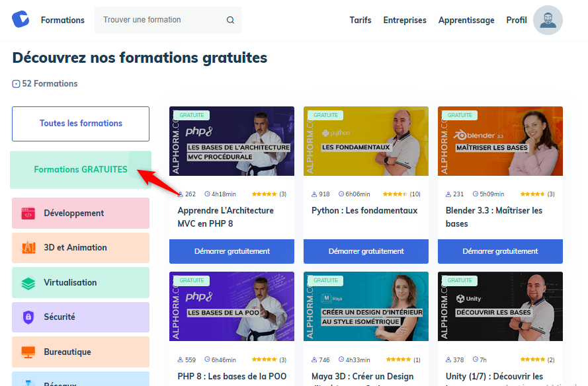The height and width of the screenshot is (386, 588).
Task: Click the icon beside 52 Formations
Action: click(16, 84)
